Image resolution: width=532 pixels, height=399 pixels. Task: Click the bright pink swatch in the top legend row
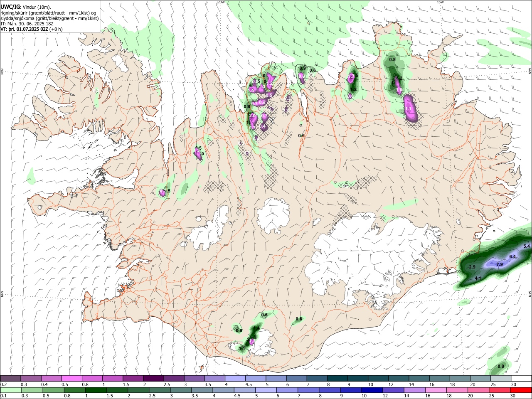pos(72,379)
